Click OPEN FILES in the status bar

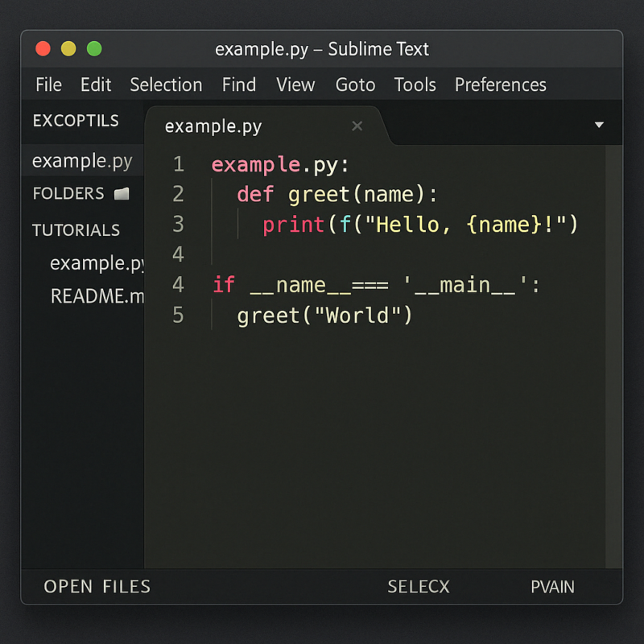[97, 587]
